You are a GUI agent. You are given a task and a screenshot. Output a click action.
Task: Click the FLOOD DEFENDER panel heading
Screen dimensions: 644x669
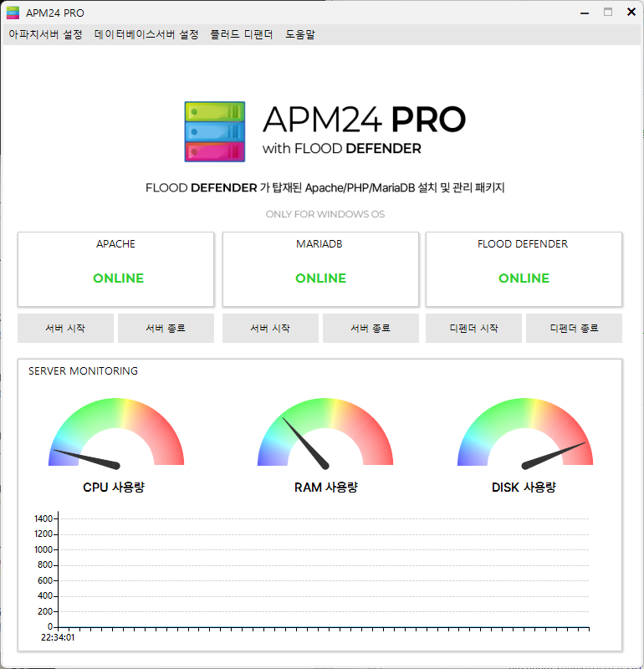[523, 243]
